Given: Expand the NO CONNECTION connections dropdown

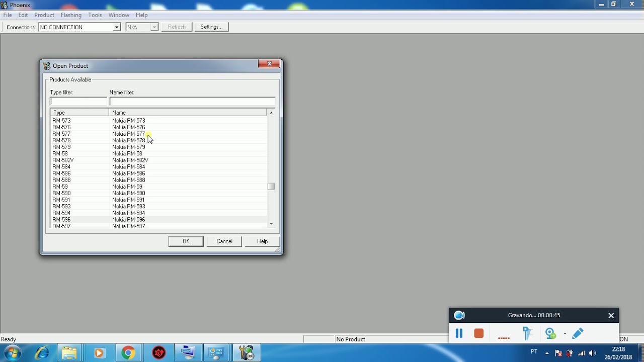Looking at the screenshot, I should (x=117, y=27).
